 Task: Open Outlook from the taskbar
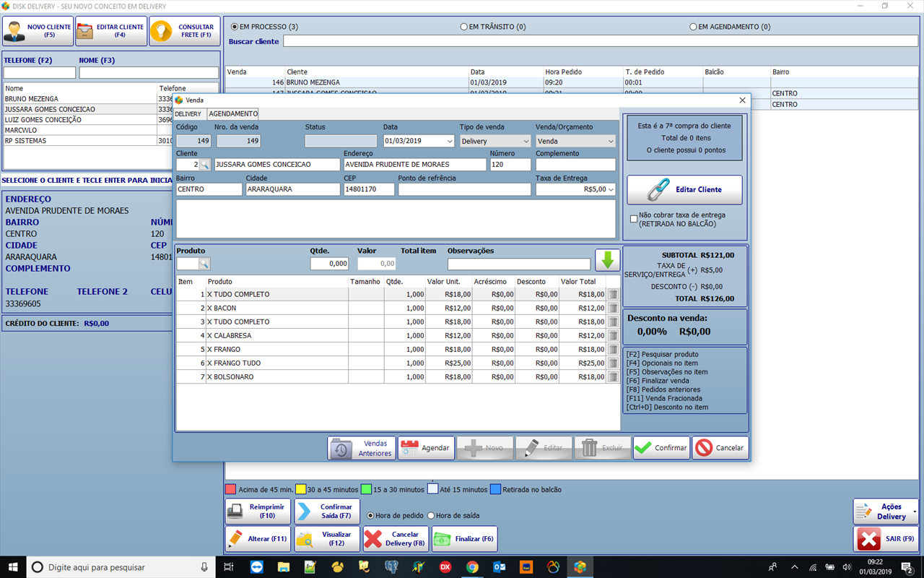(x=499, y=567)
